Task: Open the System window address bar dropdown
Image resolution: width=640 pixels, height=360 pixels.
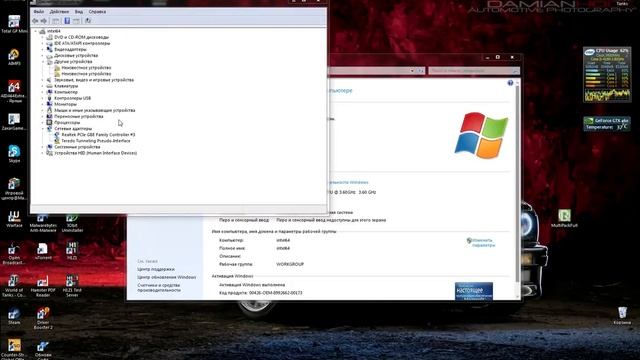Action: pyautogui.click(x=412, y=71)
